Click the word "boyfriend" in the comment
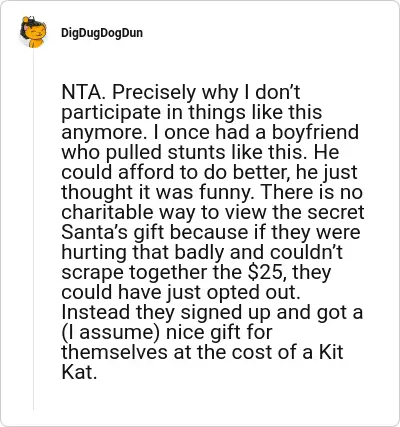 point(315,132)
